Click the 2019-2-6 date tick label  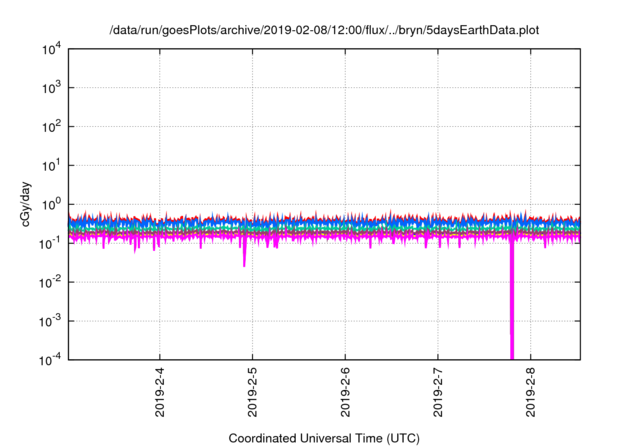coord(345,392)
